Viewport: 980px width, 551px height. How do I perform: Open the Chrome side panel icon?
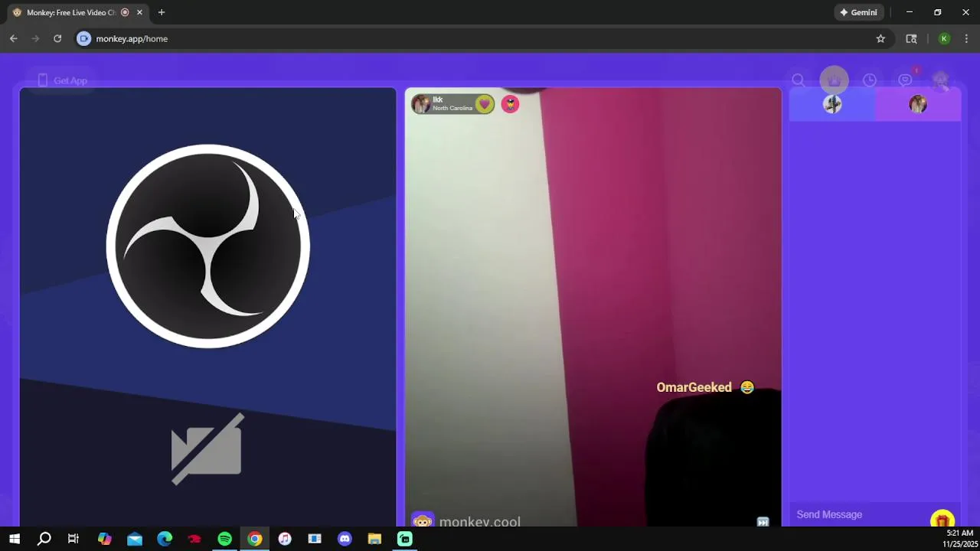tap(911, 38)
